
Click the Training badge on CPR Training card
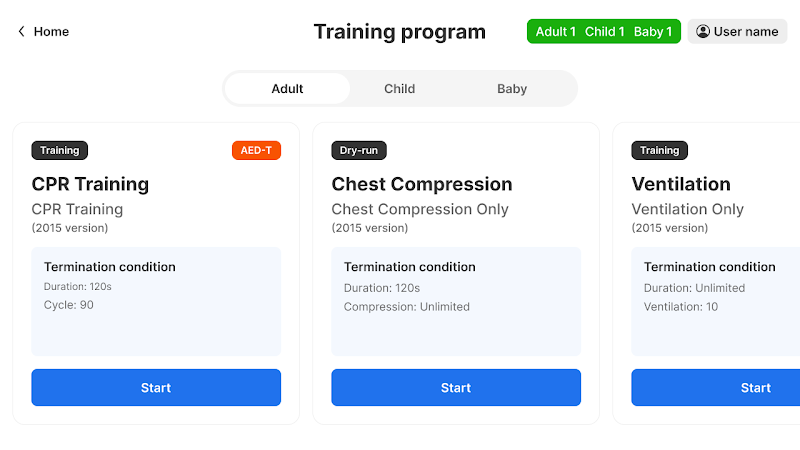60,151
